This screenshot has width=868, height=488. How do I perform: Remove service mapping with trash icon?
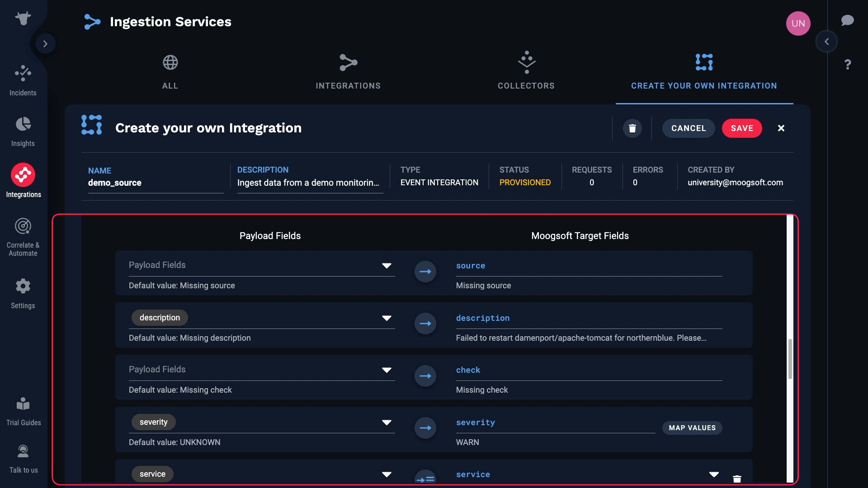(737, 479)
